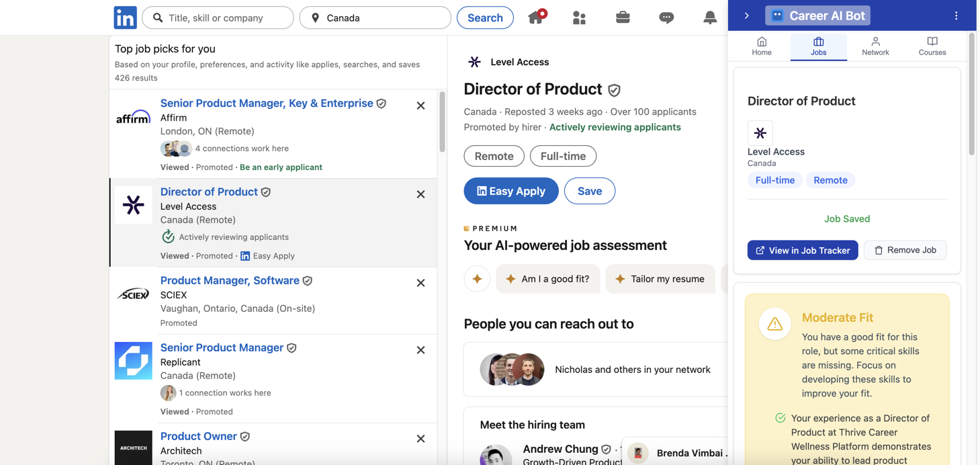The width and height of the screenshot is (980, 465).
Task: Click View in Job Tracker button
Action: pyautogui.click(x=803, y=250)
